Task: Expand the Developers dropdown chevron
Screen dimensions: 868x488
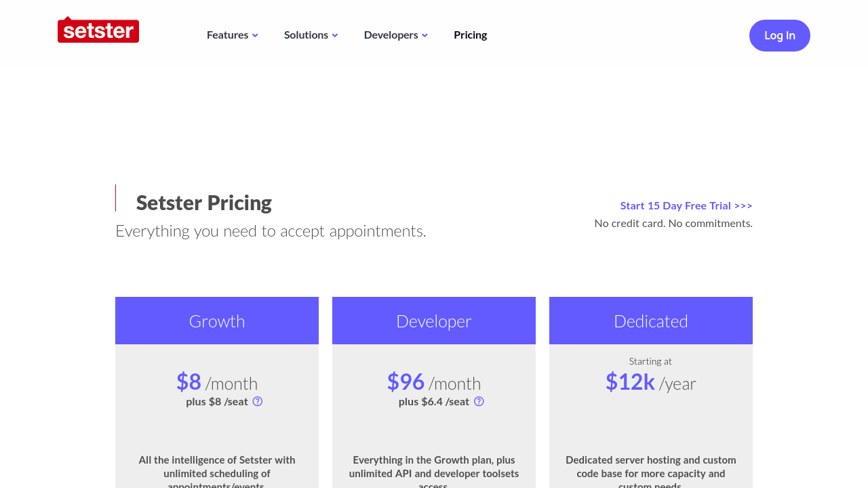Action: tap(425, 35)
